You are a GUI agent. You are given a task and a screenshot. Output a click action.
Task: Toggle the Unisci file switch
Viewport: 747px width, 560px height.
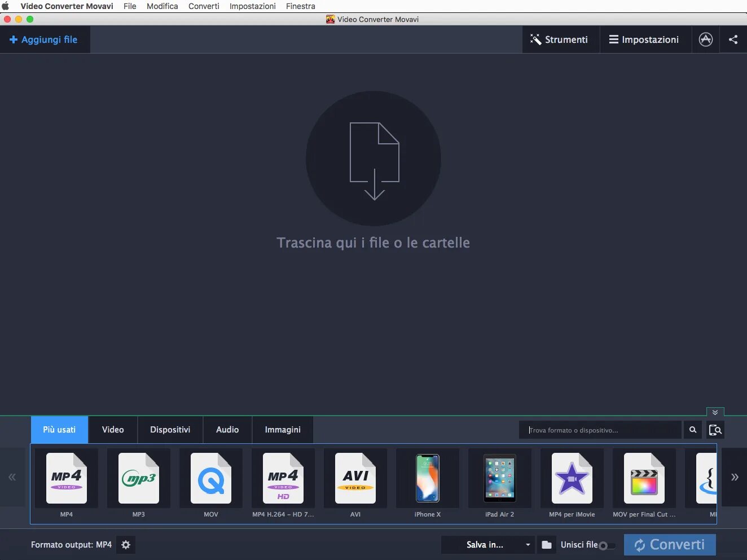(x=607, y=545)
